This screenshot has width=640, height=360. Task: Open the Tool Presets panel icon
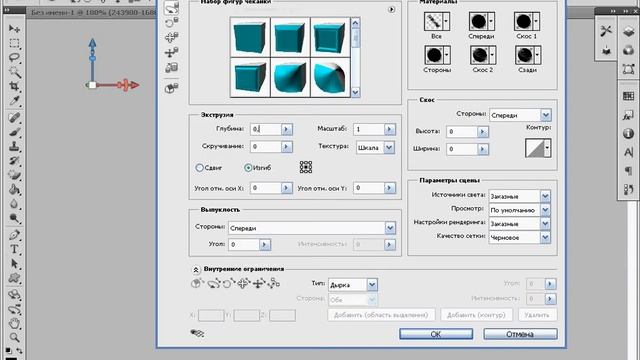606,31
